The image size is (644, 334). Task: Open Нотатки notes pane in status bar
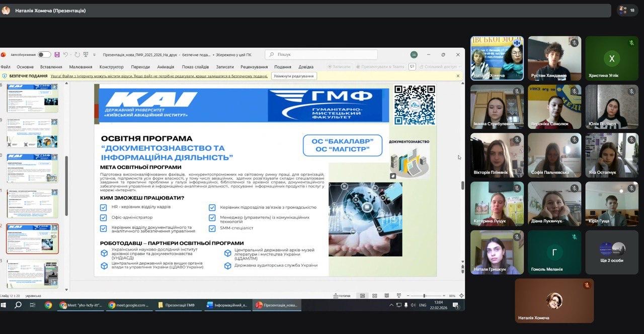click(x=342, y=296)
